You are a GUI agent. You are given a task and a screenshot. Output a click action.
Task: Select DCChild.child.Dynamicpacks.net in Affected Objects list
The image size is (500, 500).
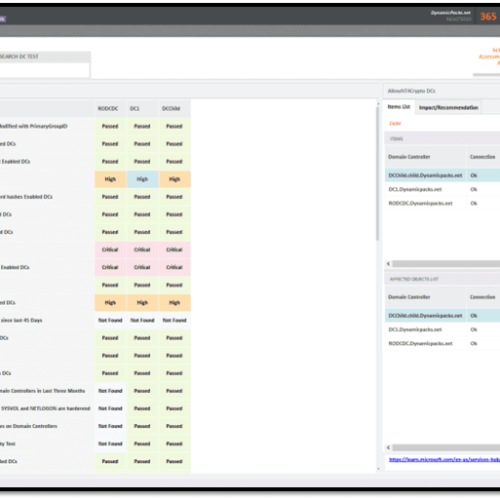tap(425, 316)
